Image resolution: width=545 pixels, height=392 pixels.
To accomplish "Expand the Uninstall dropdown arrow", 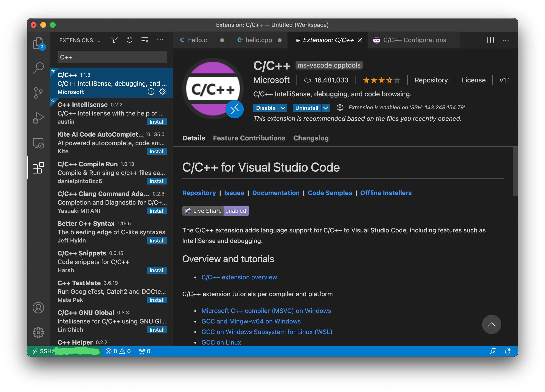I will click(x=325, y=108).
